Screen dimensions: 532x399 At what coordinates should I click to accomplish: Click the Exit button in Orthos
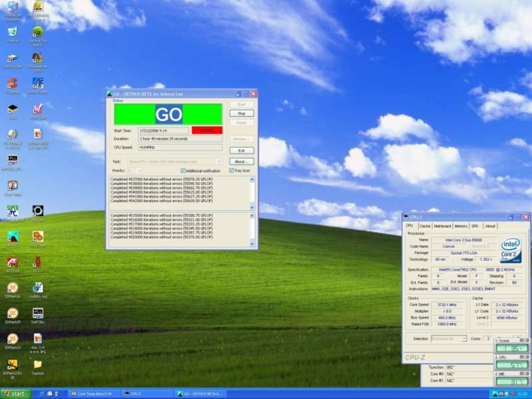coord(241,150)
